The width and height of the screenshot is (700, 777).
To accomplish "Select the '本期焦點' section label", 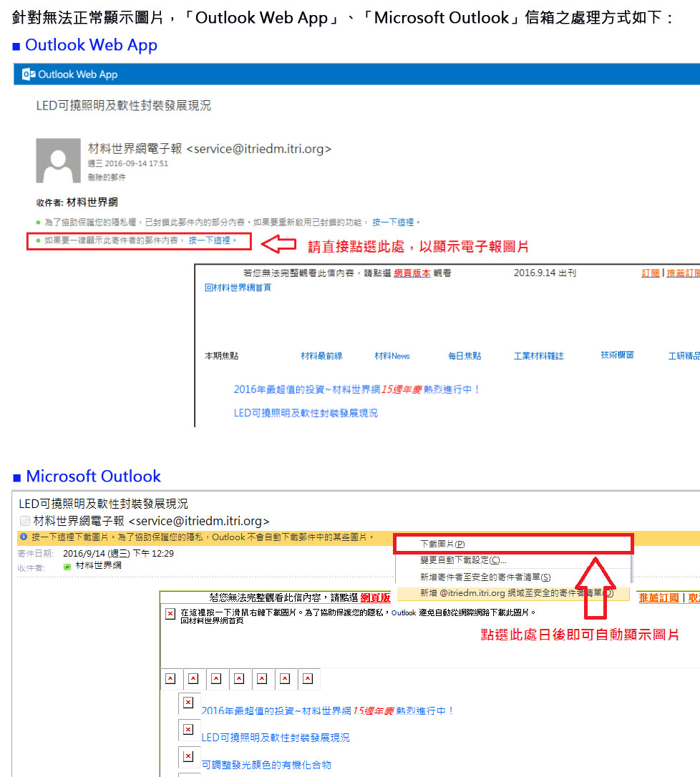I will 222,356.
